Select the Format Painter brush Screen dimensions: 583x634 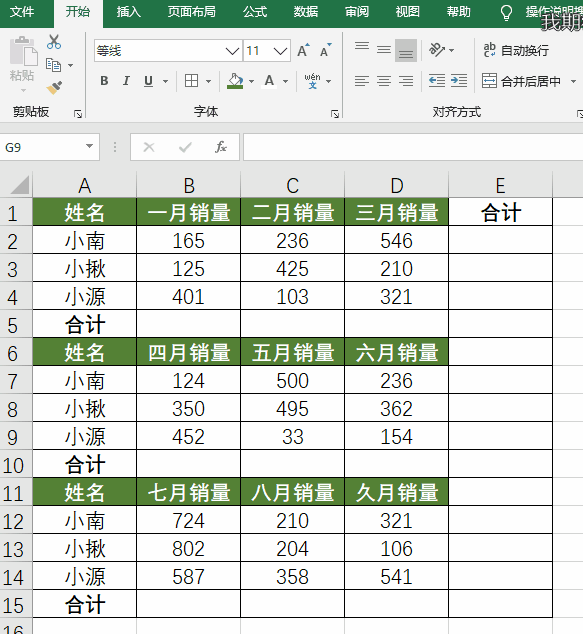(x=54, y=87)
